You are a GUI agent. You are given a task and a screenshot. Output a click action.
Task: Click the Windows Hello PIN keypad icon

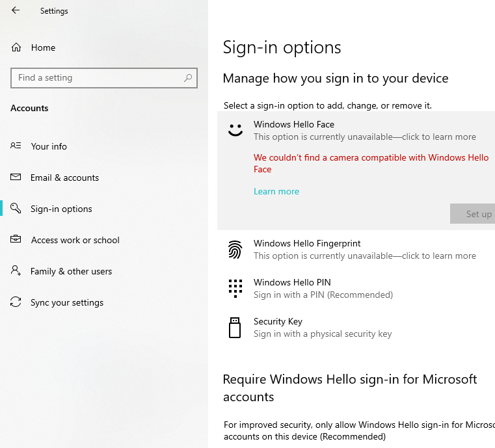(x=235, y=288)
